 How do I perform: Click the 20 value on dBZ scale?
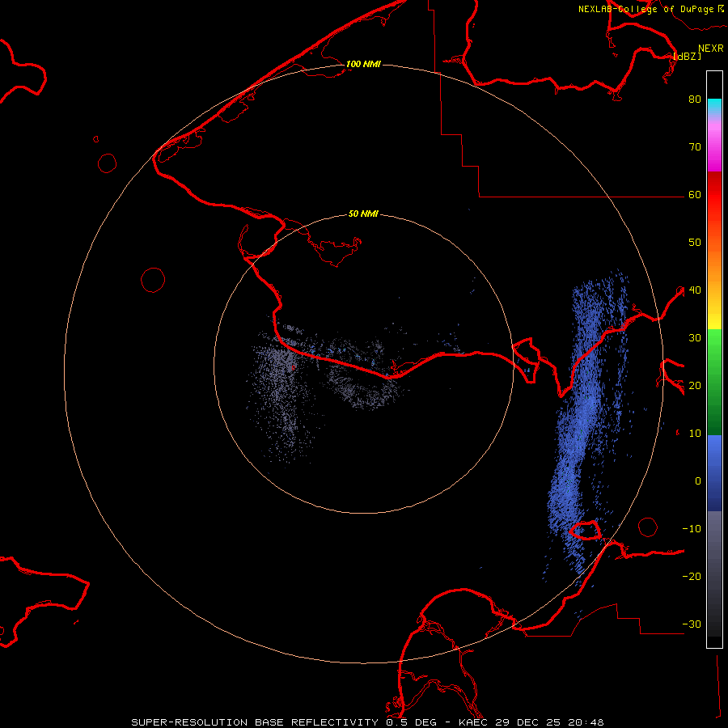[x=695, y=386]
